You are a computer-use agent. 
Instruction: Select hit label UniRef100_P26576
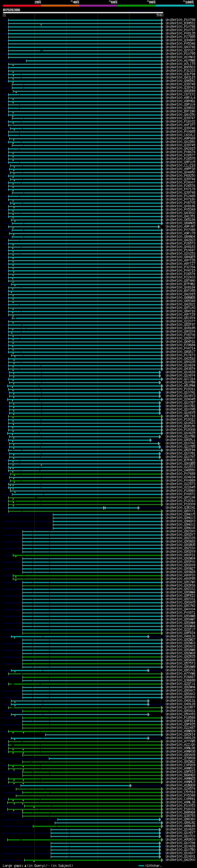coord(180,186)
